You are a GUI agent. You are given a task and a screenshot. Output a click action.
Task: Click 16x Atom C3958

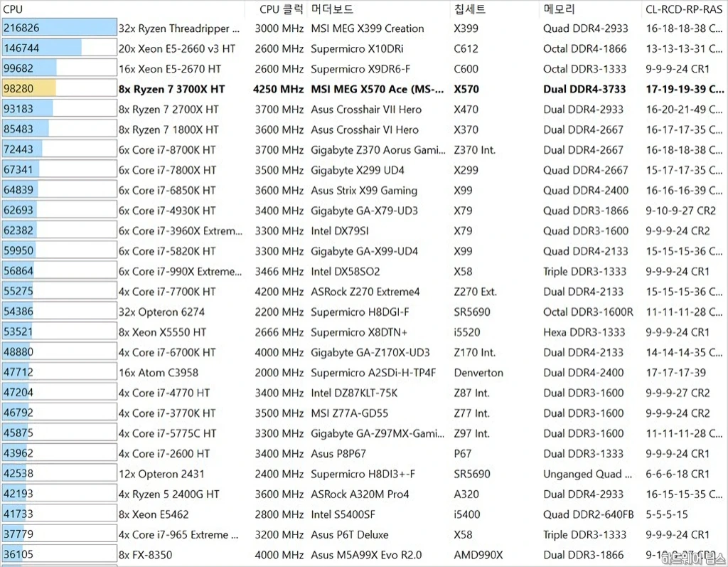pyautogui.click(x=159, y=373)
